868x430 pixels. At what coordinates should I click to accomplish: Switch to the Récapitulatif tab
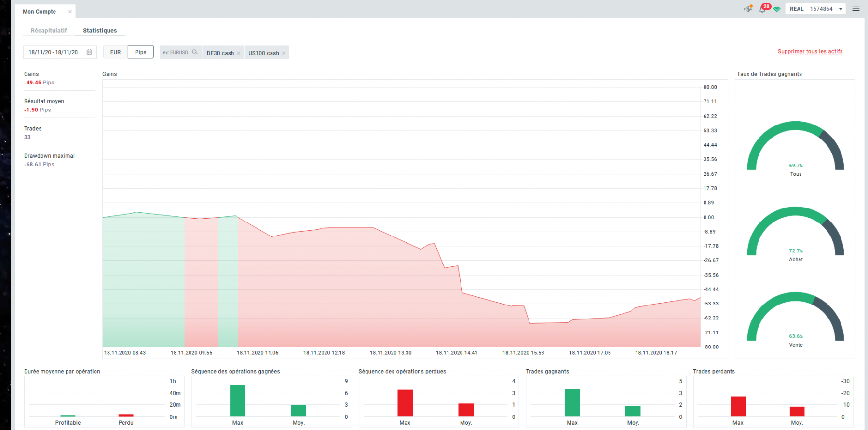click(x=49, y=30)
